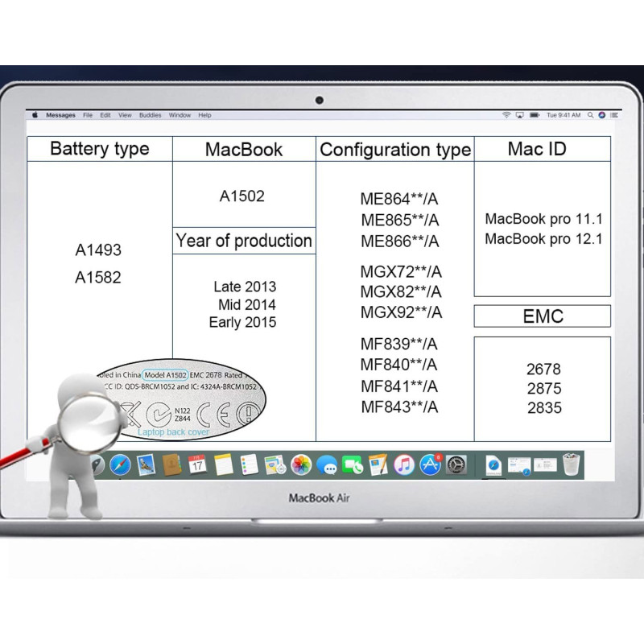Open Reminders from the dock

(x=249, y=465)
